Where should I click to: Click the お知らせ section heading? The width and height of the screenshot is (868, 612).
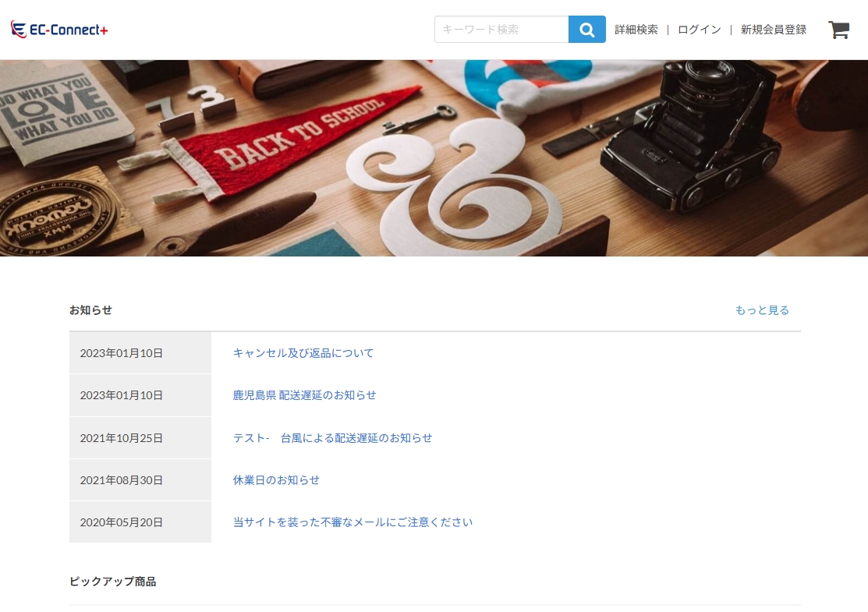coord(90,310)
